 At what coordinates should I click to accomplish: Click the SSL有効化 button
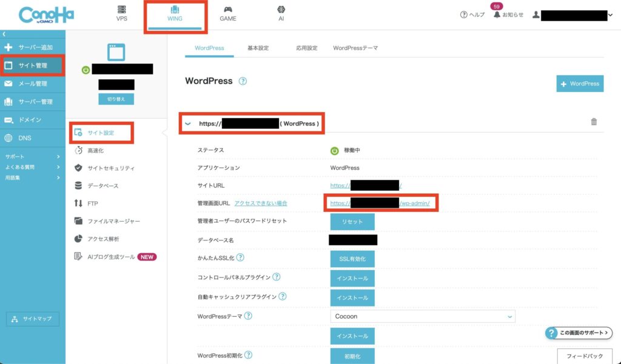click(352, 259)
